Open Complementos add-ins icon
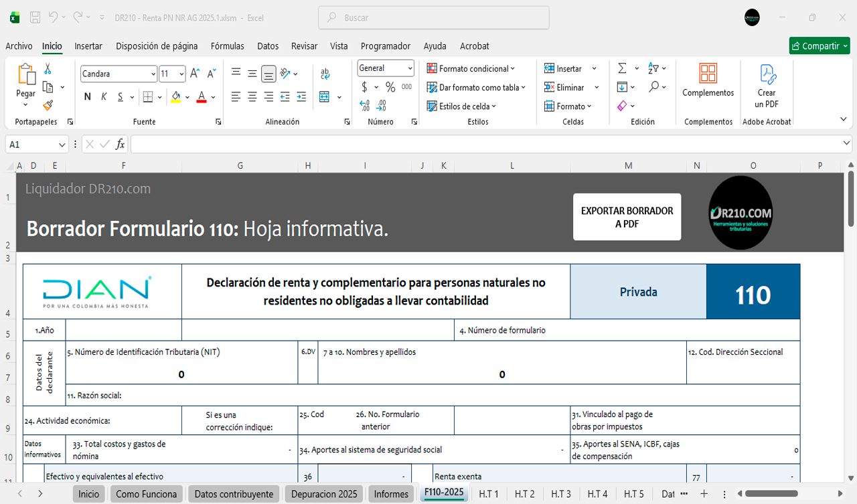This screenshot has height=504, width=857. coord(708,80)
